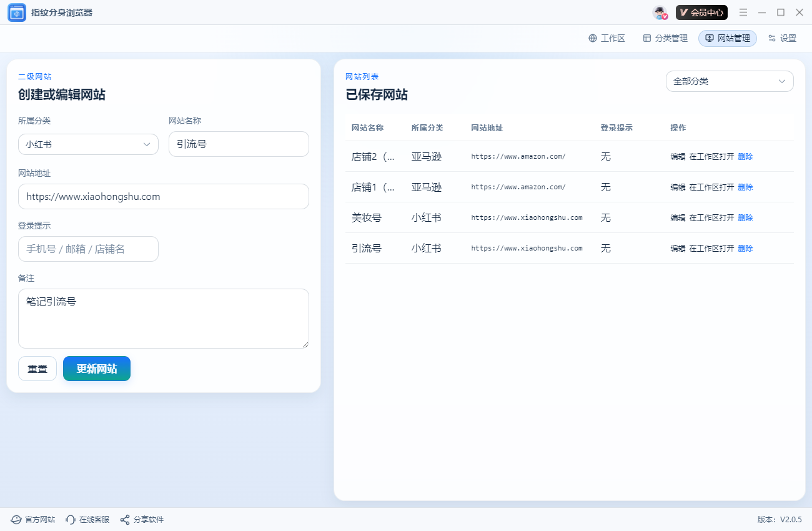Open the 设置 tab
812x531 pixels.
pyautogui.click(x=782, y=38)
